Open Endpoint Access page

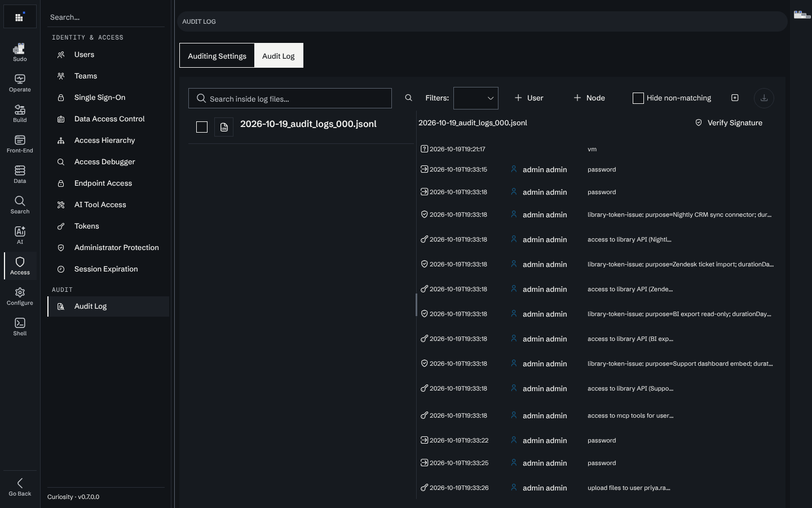(x=108, y=183)
